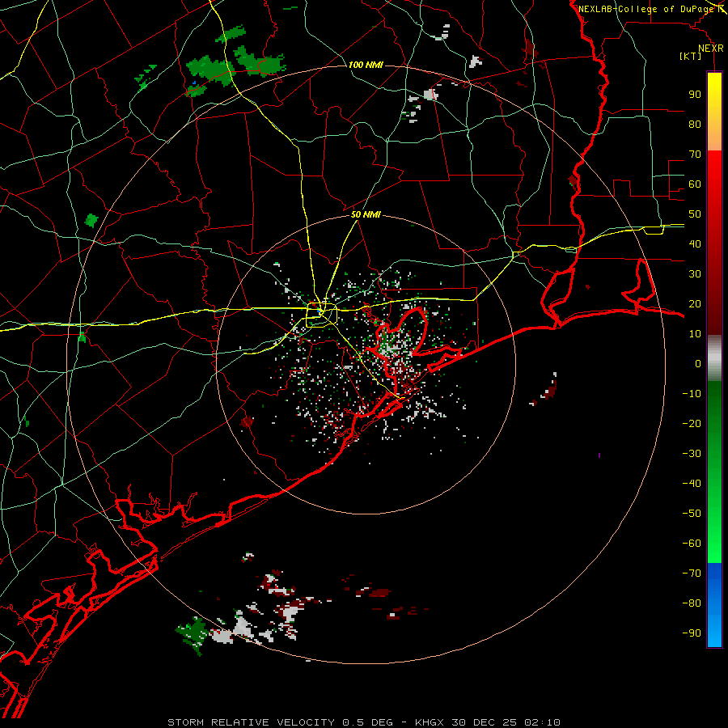
Task: Click the "30 DEC 25" date in the caption
Action: (485, 722)
